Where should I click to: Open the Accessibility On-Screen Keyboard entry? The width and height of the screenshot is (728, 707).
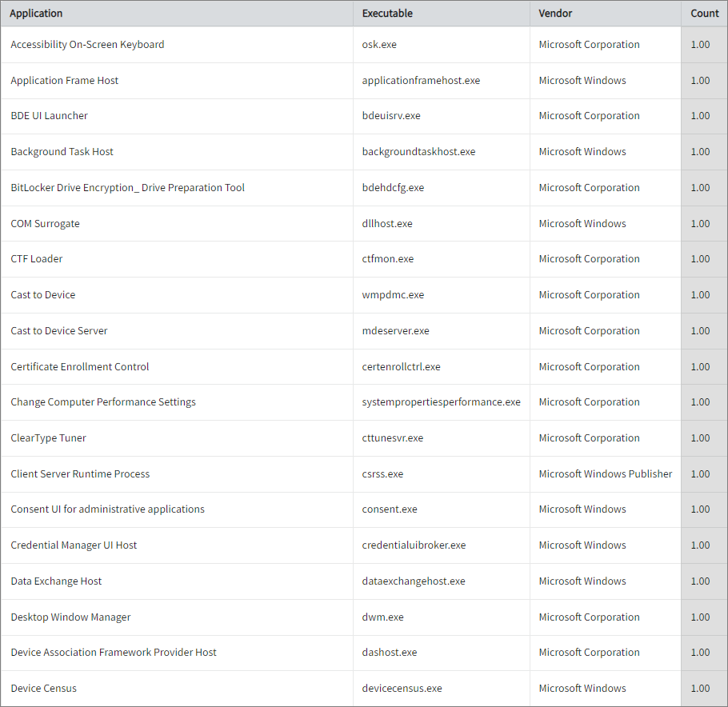(x=87, y=44)
